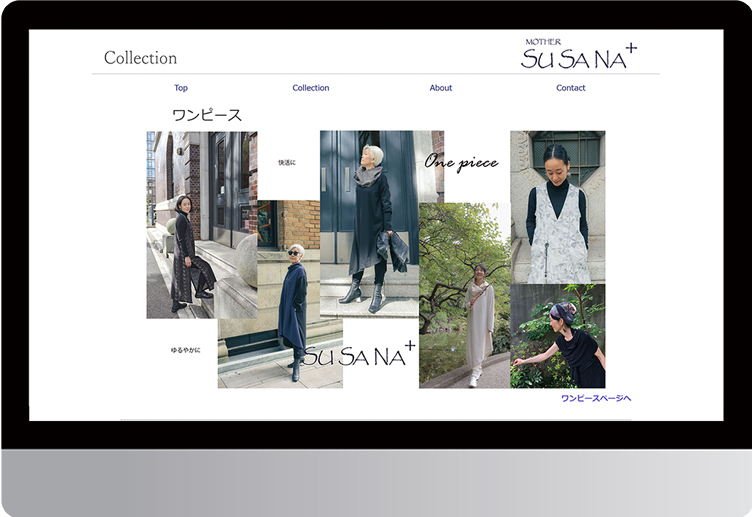Click the SuSaNa+ logo over the collage
752x517 pixels.
click(x=358, y=355)
